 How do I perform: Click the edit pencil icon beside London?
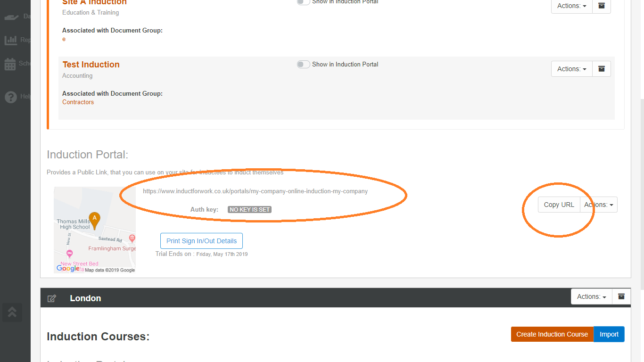pyautogui.click(x=52, y=298)
